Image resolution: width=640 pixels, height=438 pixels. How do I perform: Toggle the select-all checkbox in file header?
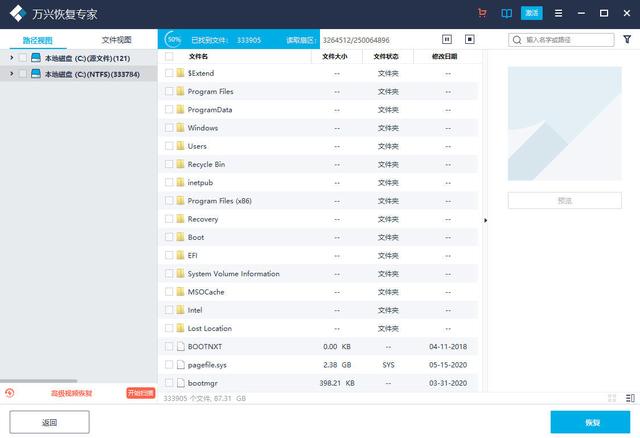point(169,57)
